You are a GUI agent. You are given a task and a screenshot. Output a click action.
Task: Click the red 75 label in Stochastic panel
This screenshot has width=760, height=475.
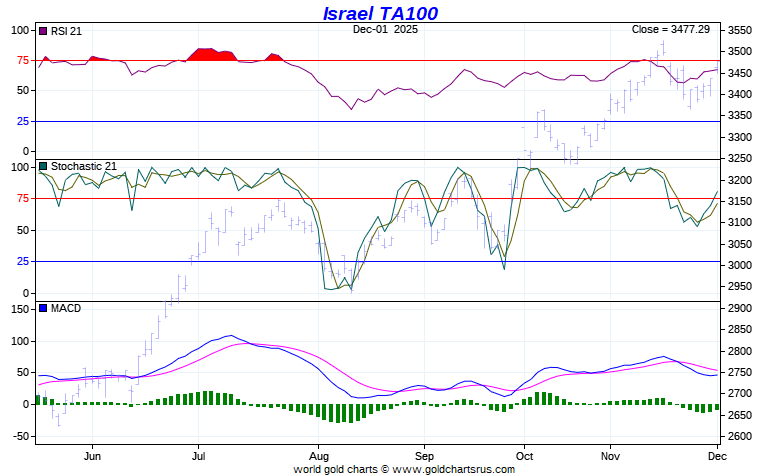23,198
